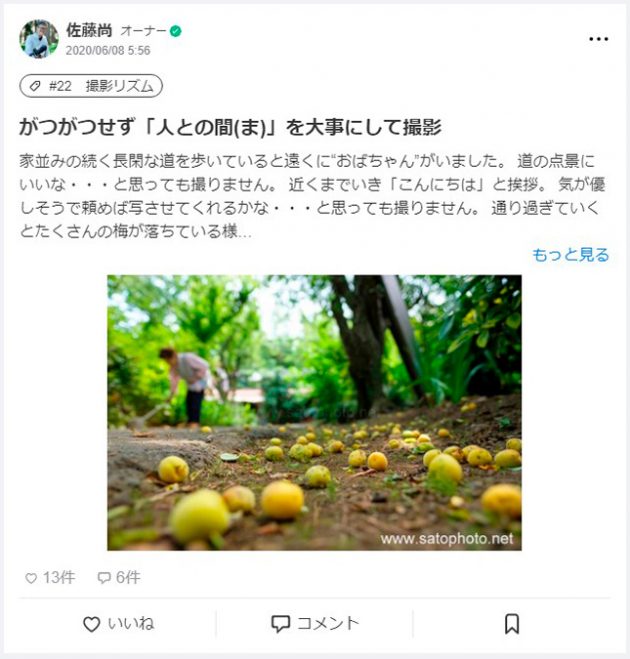Viewport: 630px width, 659px height.
Task: View the 6件 comments count
Action: [x=128, y=578]
